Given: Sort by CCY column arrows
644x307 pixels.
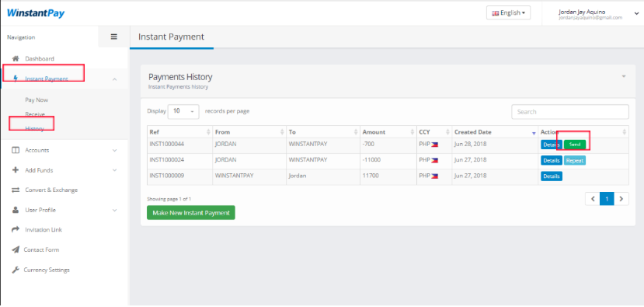Looking at the screenshot, I should click(x=447, y=132).
